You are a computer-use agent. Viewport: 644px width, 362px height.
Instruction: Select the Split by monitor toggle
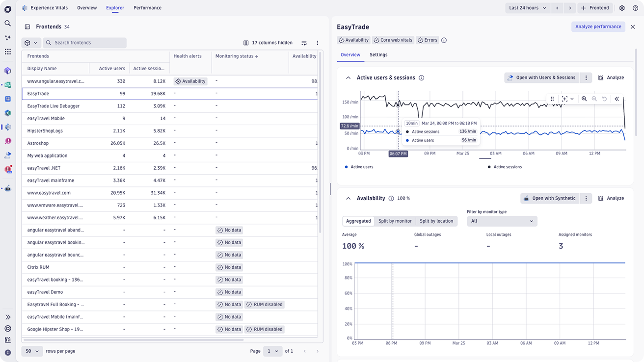[x=395, y=221]
